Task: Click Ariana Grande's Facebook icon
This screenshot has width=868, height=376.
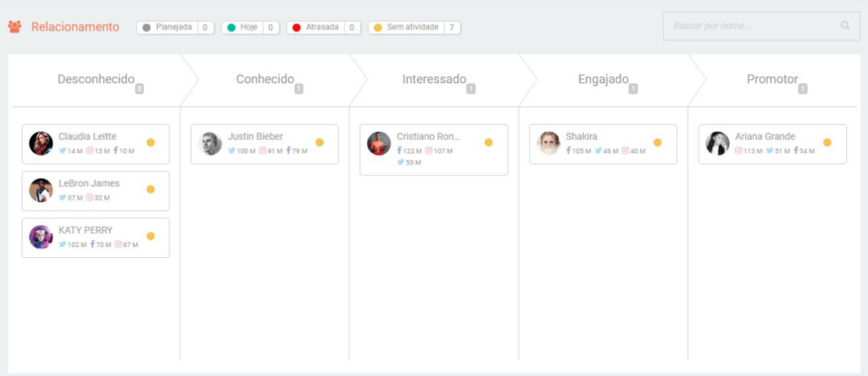Action: [796, 150]
